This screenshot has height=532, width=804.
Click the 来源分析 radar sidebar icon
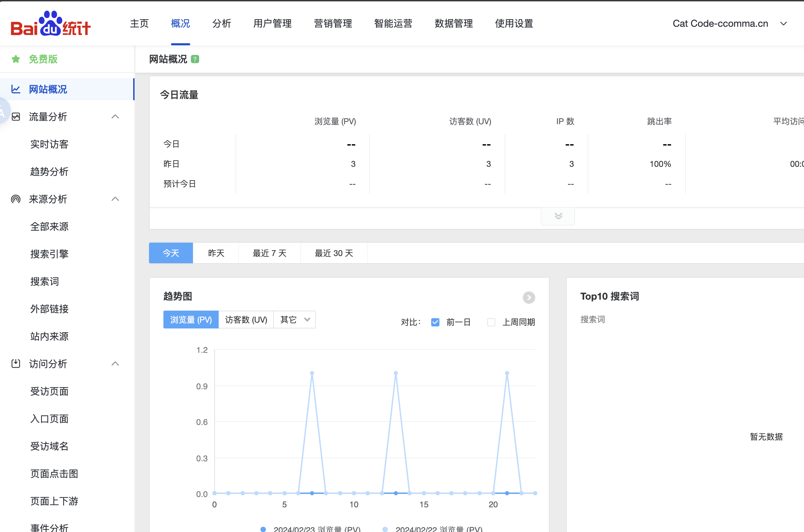(x=16, y=199)
